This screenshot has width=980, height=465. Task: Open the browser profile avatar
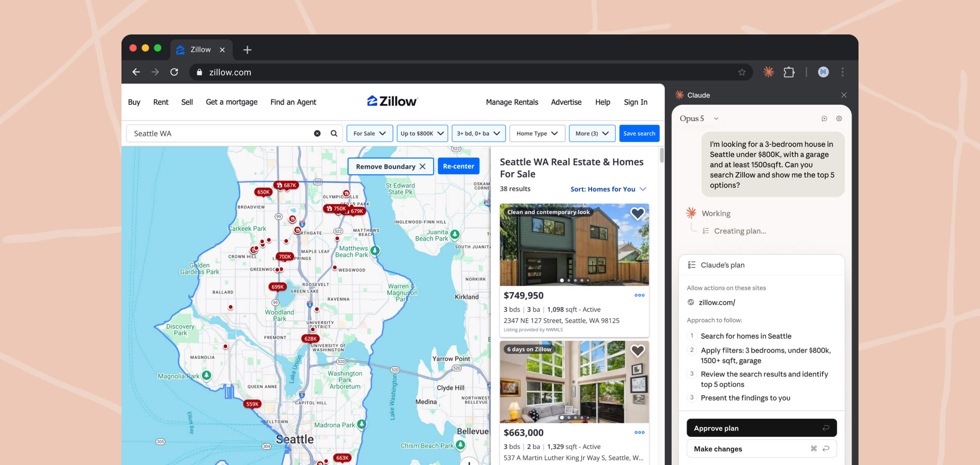[x=823, y=72]
